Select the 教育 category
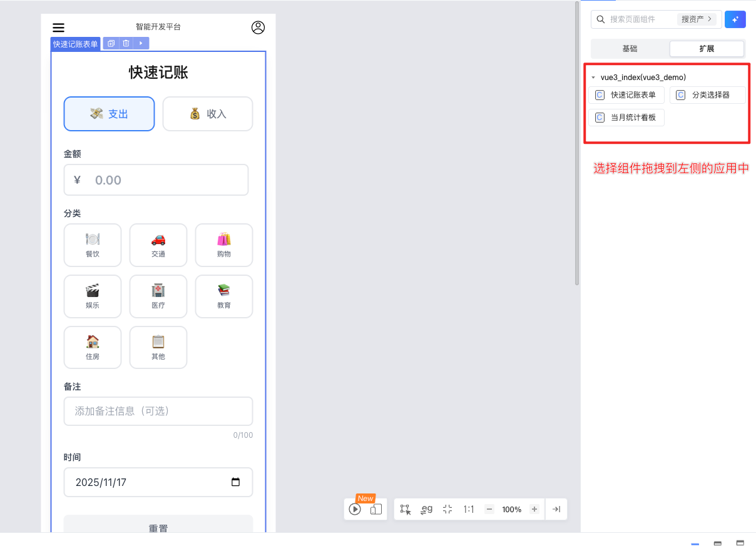This screenshot has height=551, width=756. click(224, 296)
